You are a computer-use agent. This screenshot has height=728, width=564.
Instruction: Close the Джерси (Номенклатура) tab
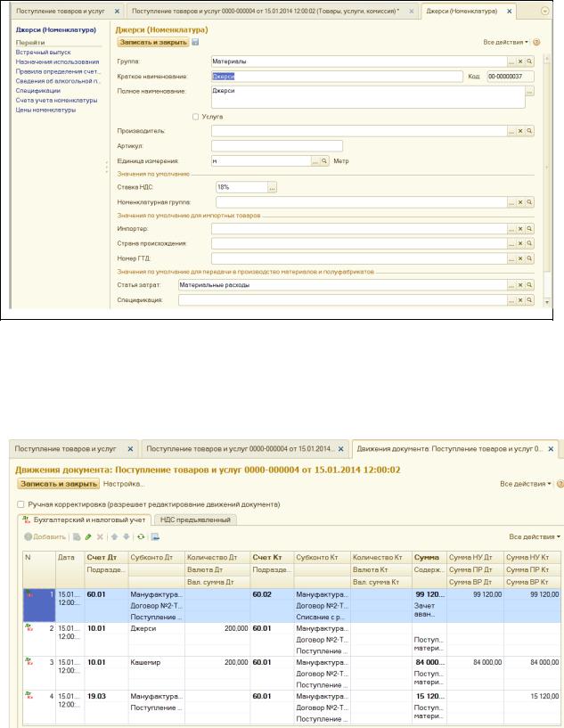[510, 12]
